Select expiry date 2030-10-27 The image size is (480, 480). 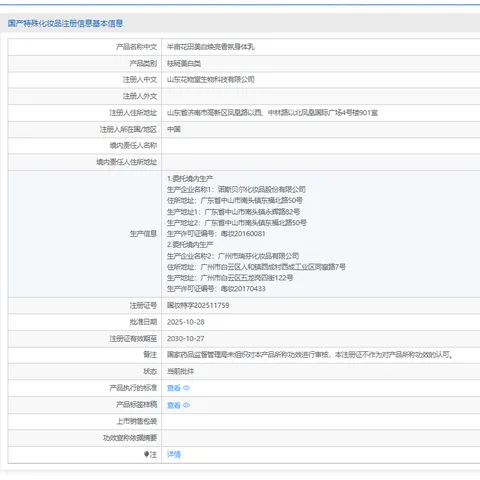pyautogui.click(x=186, y=339)
